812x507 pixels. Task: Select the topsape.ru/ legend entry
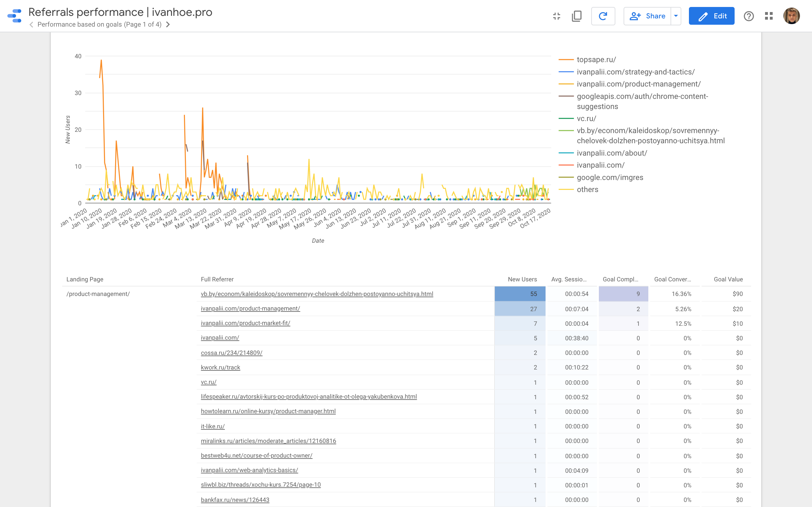596,59
